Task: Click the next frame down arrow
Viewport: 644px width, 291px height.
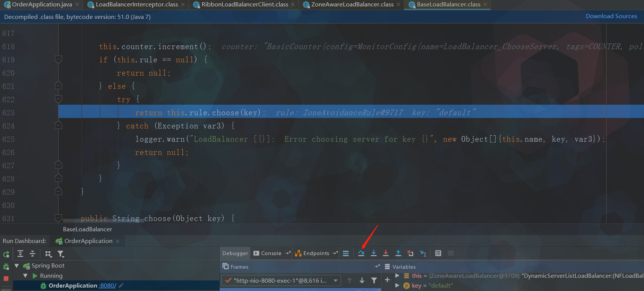Action: pos(362,280)
